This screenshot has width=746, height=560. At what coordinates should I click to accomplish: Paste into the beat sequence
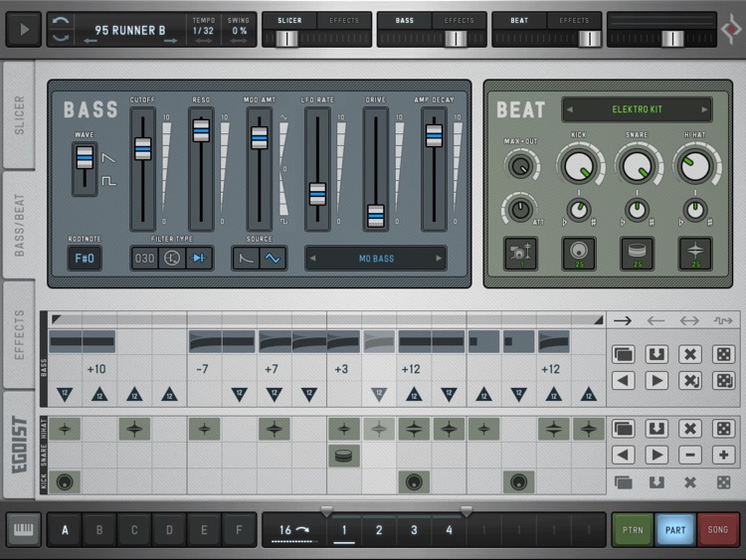[x=656, y=429]
